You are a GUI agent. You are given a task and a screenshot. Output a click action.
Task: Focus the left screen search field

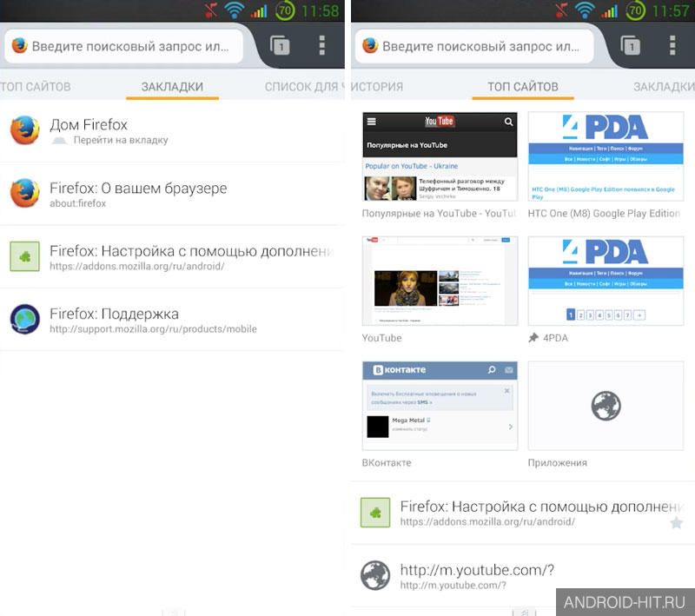[x=124, y=46]
